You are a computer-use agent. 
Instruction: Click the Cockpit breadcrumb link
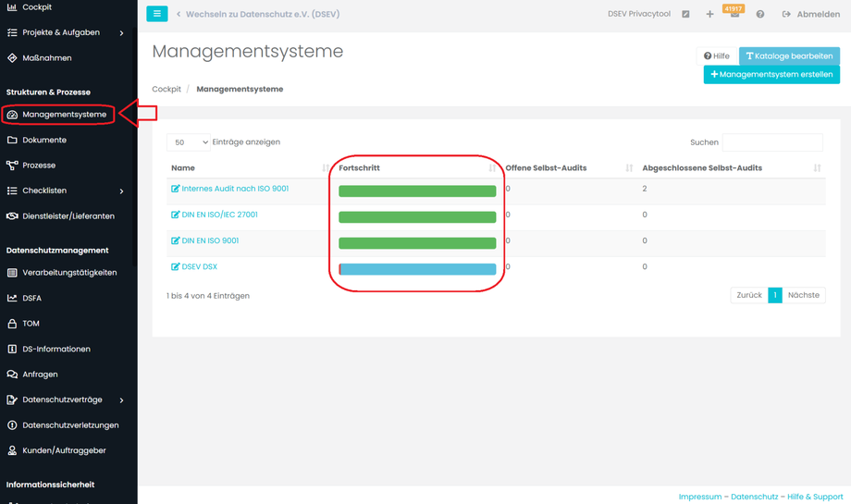[x=166, y=89]
